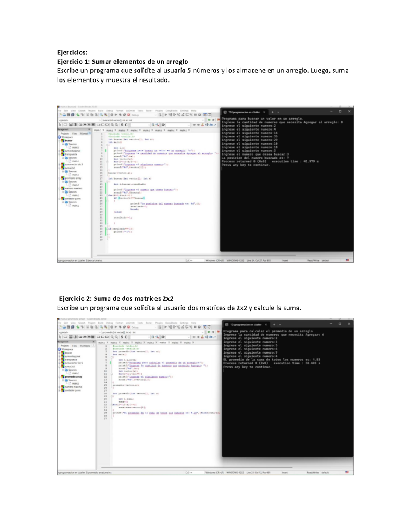Open the Build menu in the buscar Code::Blocks window
The image size is (411, 532).
coord(101,111)
